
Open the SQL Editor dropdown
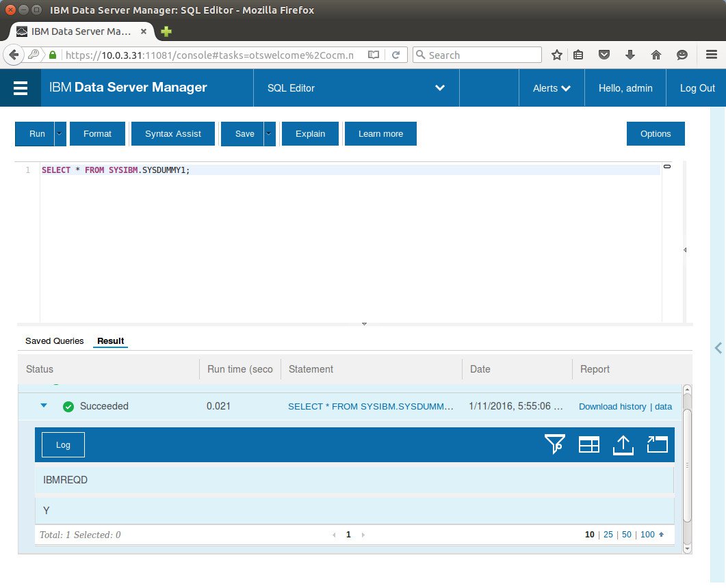click(x=356, y=88)
